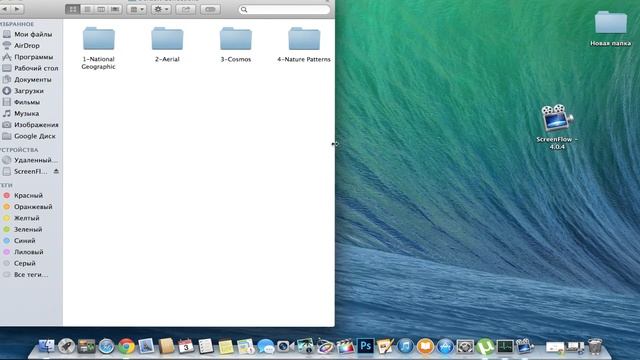This screenshot has height=360, width=640.
Task: Open iPhoto in the Dock
Action: point(305,347)
